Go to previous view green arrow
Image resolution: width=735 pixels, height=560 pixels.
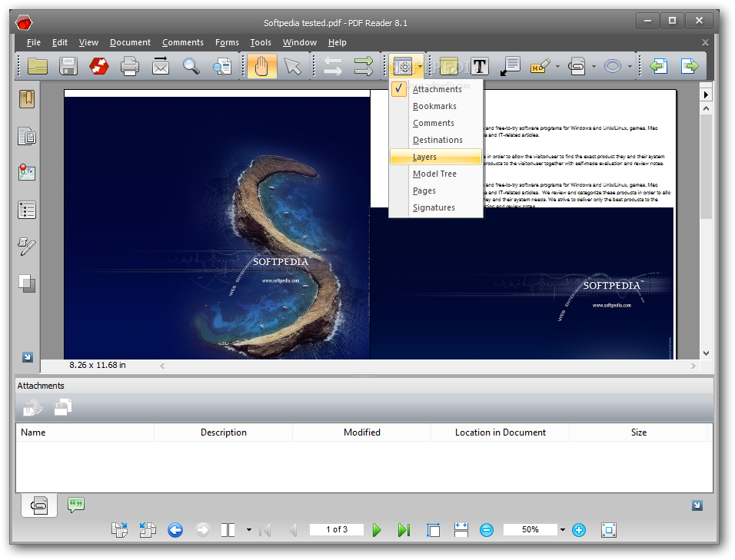(x=659, y=66)
